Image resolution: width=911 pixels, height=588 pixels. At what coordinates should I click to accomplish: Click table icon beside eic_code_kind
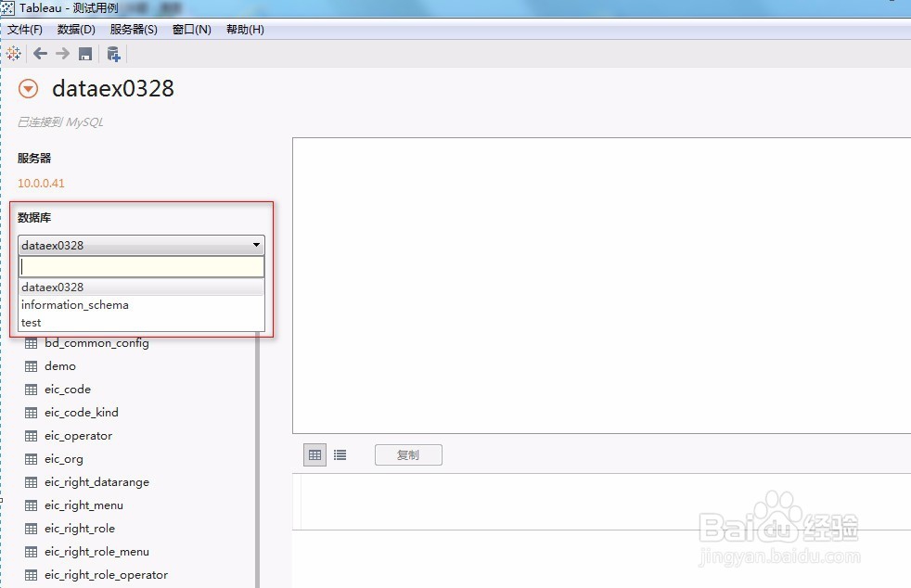click(31, 413)
